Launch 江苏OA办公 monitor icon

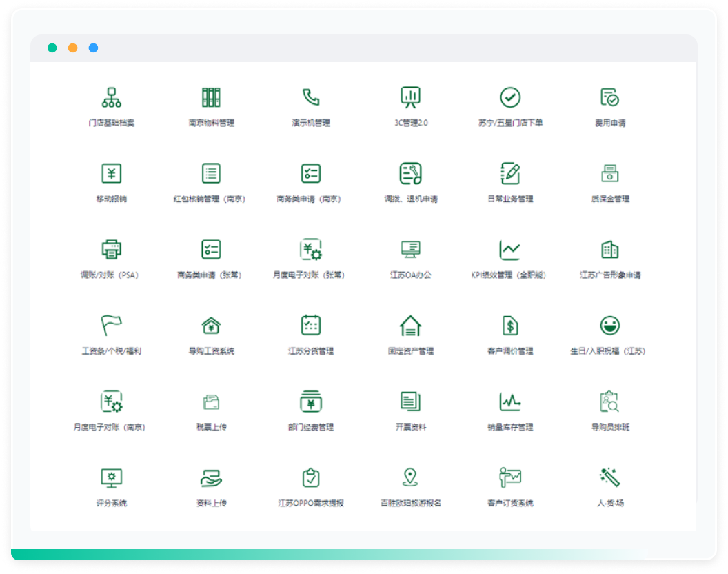(x=411, y=249)
